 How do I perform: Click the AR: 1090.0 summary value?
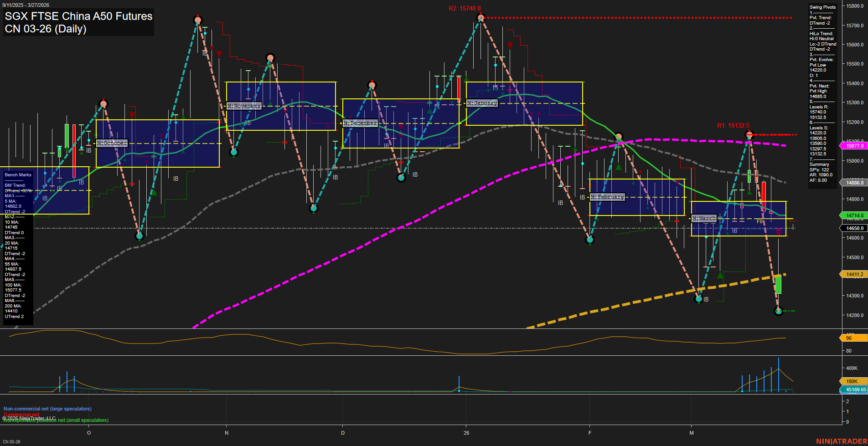pyautogui.click(x=821, y=175)
